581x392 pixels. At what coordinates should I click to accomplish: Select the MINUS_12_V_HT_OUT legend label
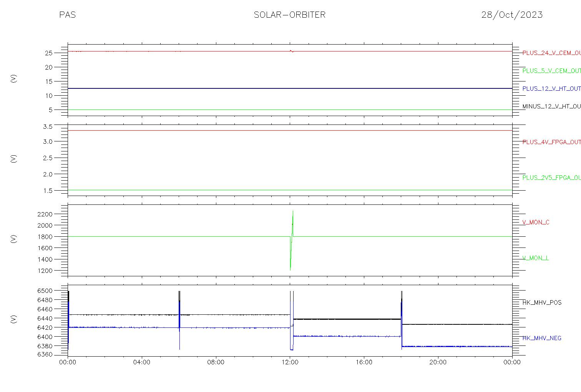point(551,106)
